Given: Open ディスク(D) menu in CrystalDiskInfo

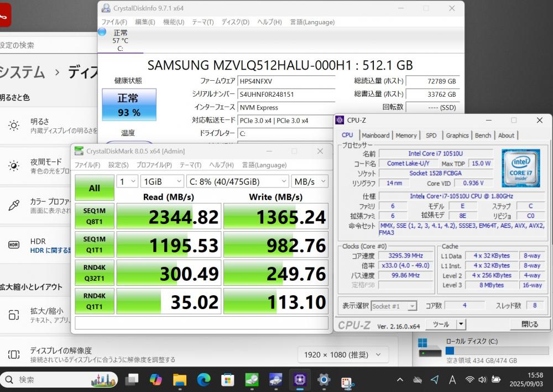Looking at the screenshot, I should [235, 22].
